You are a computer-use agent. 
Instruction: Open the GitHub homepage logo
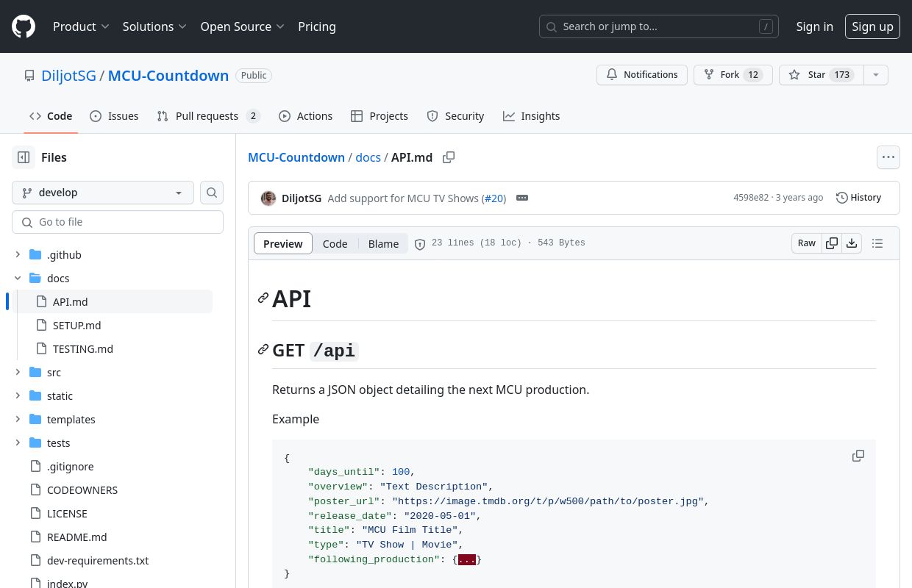(24, 26)
